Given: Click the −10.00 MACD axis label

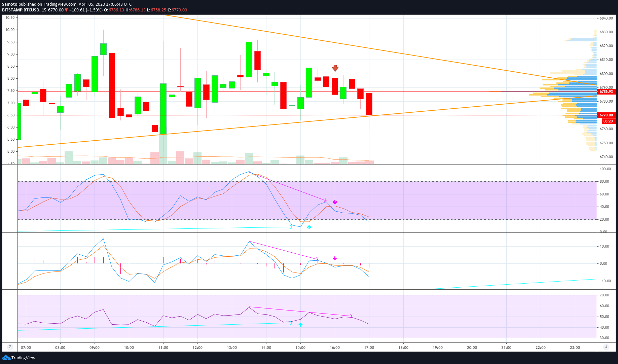Looking at the screenshot, I should coord(605,281).
